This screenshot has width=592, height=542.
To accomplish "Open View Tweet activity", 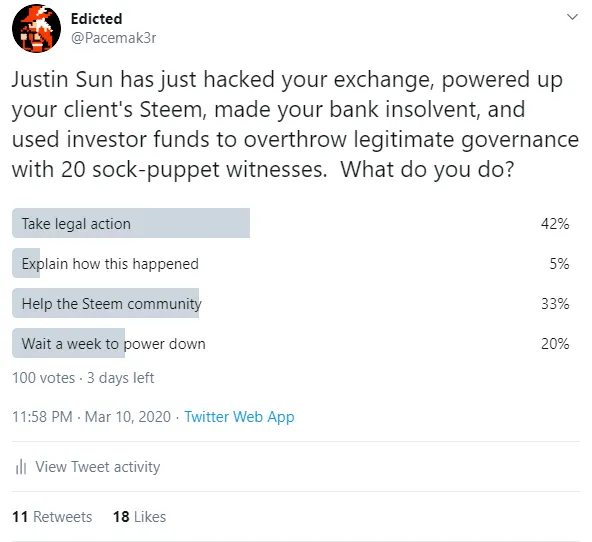I will (x=98, y=467).
